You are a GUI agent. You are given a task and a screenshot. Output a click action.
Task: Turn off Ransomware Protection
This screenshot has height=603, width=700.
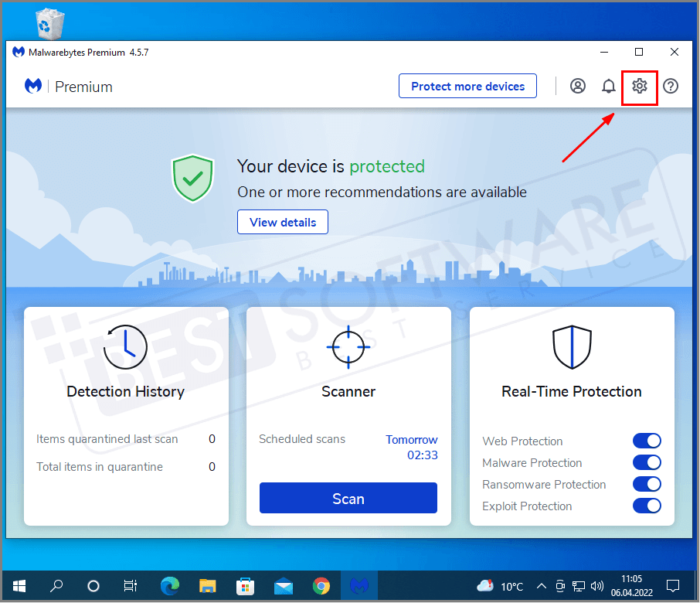pos(647,484)
